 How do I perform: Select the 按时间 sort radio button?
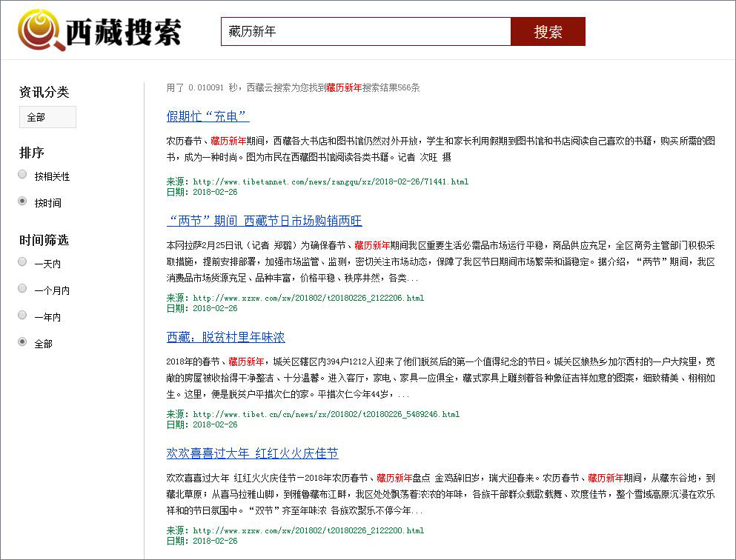coord(22,201)
